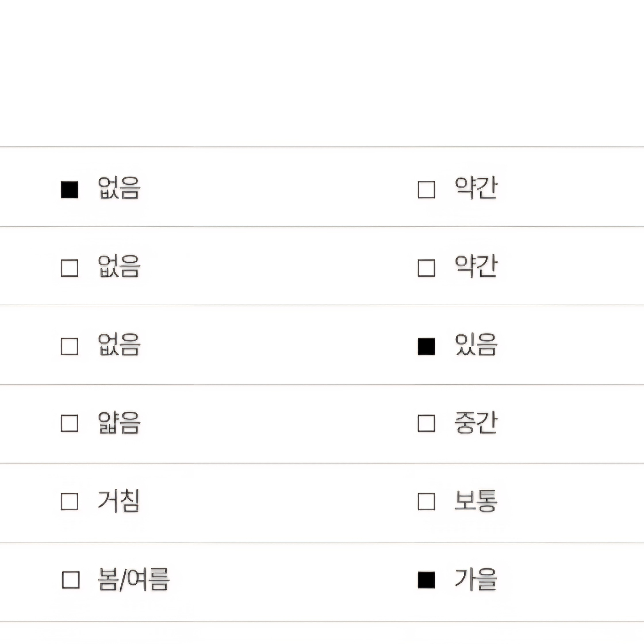Screen dimensions: 644x644
Task: Click the 중간 text label
Action: point(476,423)
